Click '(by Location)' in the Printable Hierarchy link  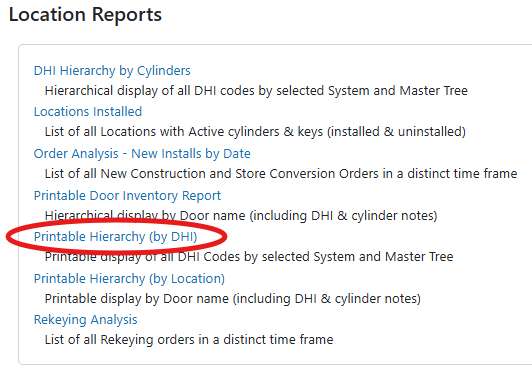click(187, 279)
